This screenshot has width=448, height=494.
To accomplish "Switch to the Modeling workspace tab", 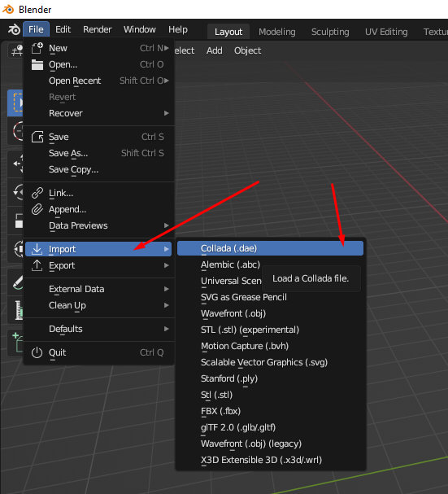I will (x=277, y=32).
